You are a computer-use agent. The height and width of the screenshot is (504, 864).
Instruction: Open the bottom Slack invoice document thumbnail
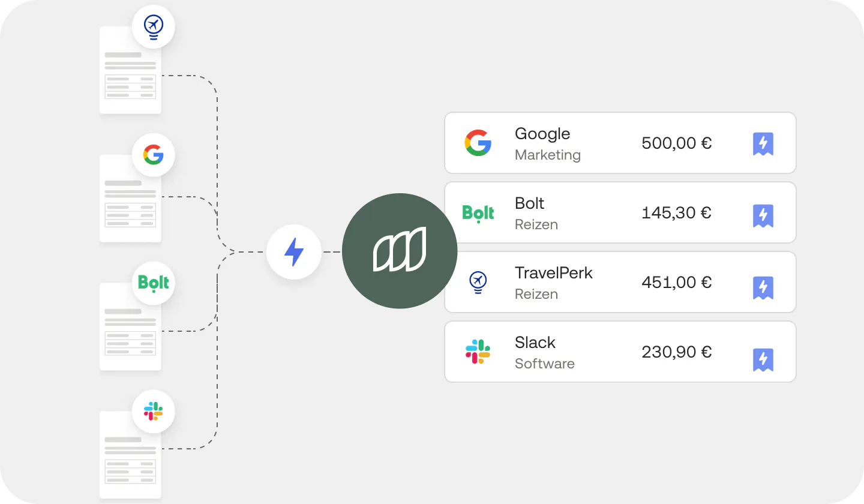pos(130,455)
